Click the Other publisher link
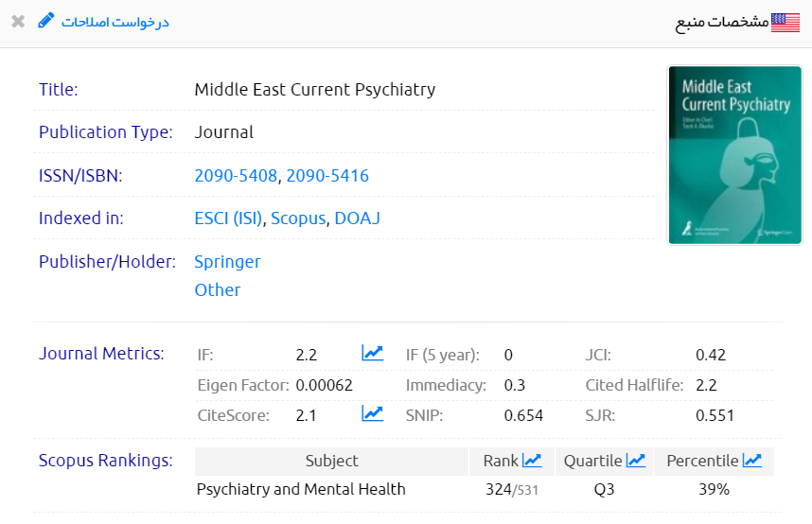812x524 pixels. pyautogui.click(x=218, y=289)
